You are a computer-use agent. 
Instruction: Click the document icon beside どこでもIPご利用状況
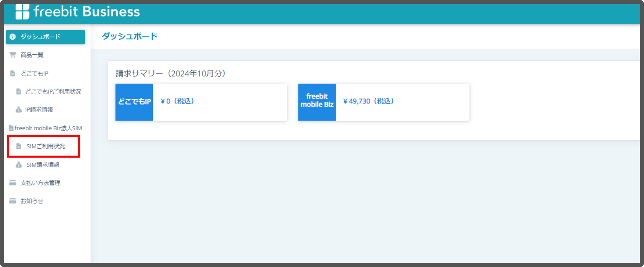click(x=19, y=91)
